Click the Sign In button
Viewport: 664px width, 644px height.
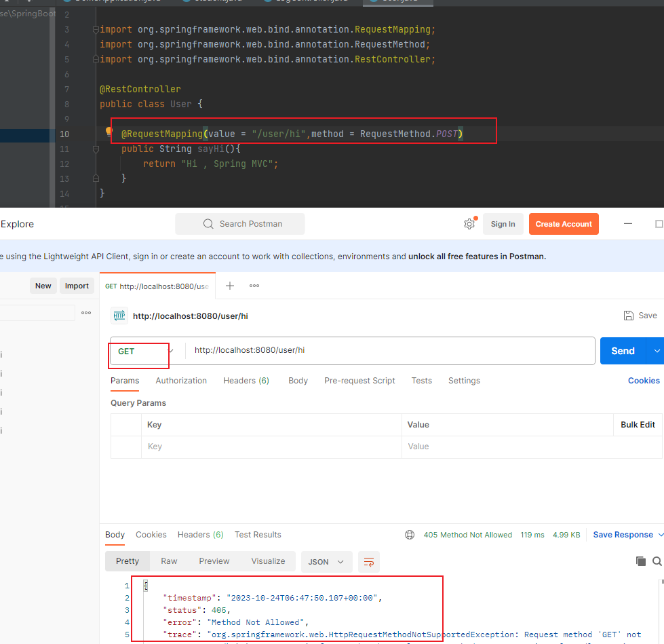503,224
